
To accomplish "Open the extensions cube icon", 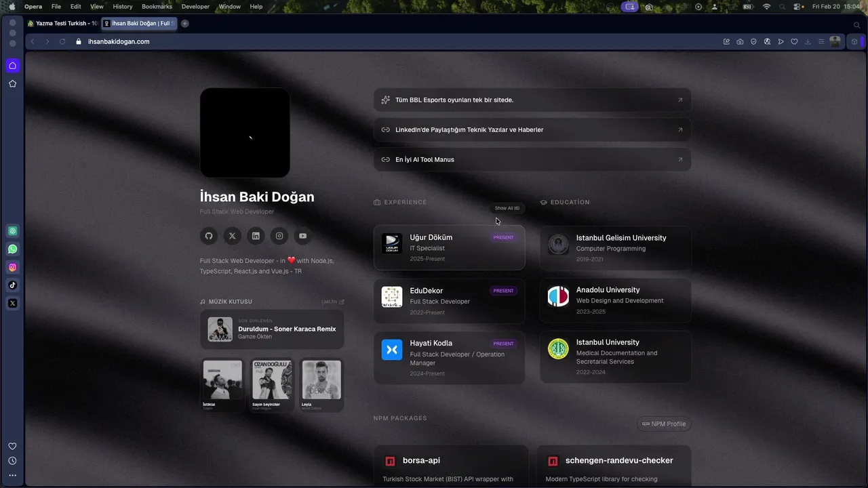I will click(x=854, y=41).
